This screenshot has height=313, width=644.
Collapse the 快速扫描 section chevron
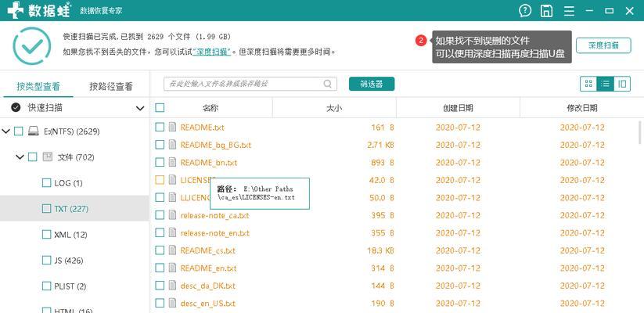click(140, 109)
